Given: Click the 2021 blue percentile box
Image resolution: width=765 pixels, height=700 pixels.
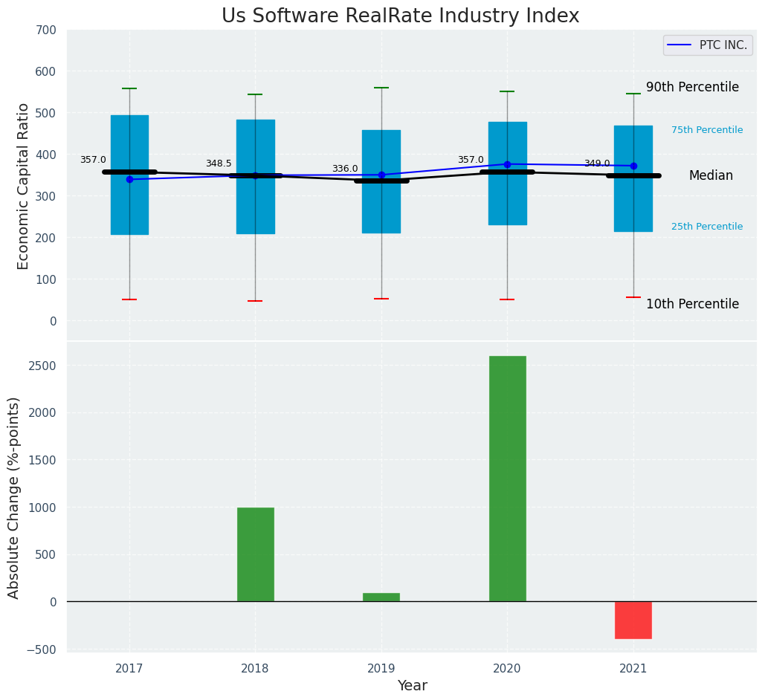Looking at the screenshot, I should (633, 178).
